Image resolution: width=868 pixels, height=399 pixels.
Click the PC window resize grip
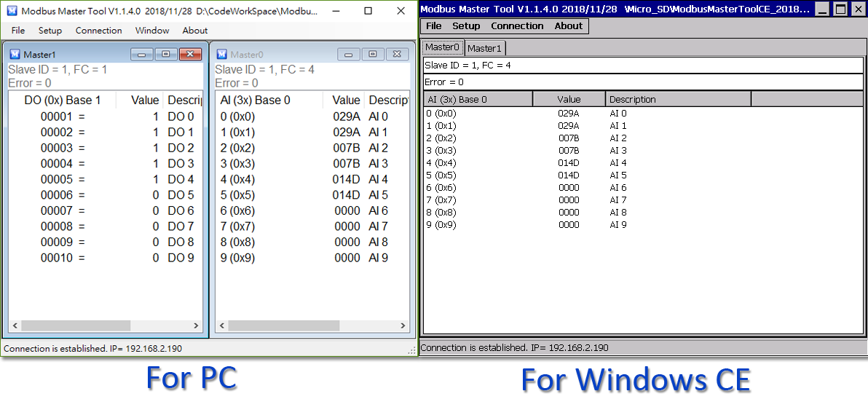pyautogui.click(x=412, y=349)
